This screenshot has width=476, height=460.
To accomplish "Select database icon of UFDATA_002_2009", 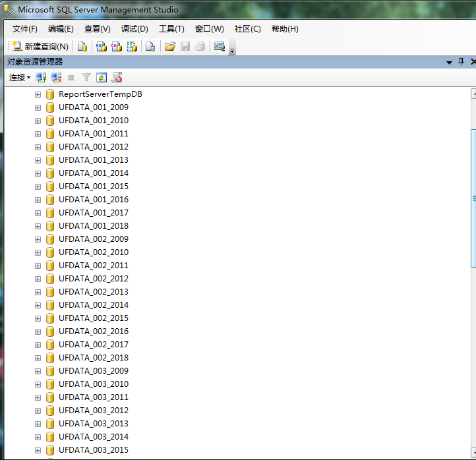I will click(50, 239).
